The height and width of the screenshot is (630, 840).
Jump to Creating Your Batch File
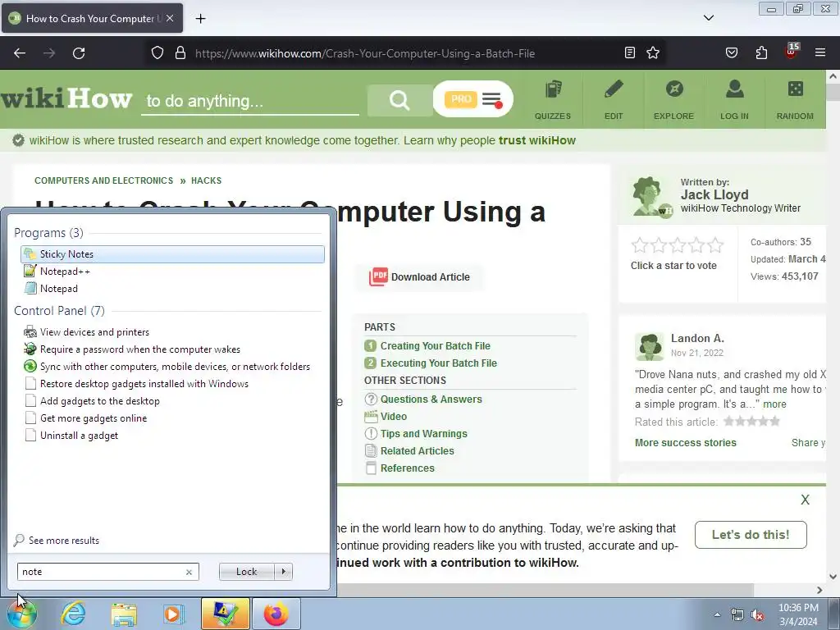pos(435,346)
